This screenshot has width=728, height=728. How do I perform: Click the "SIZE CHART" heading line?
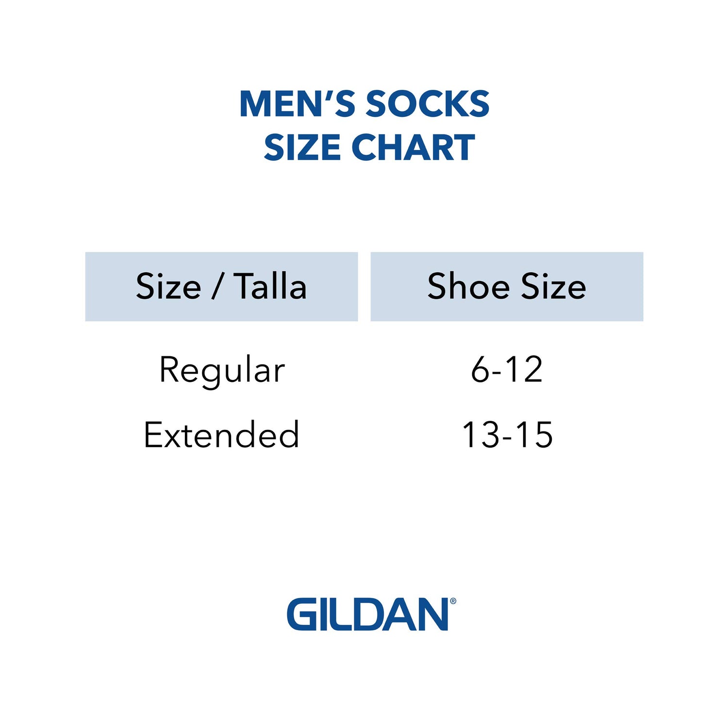tap(369, 148)
